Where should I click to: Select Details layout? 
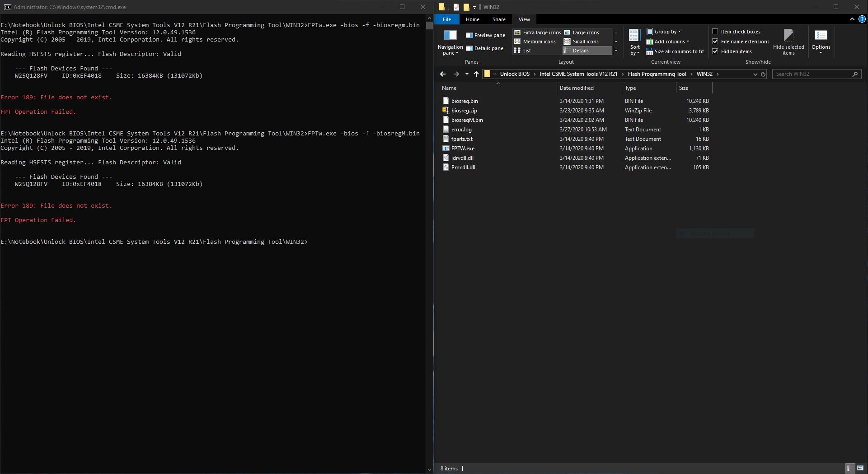(x=586, y=51)
